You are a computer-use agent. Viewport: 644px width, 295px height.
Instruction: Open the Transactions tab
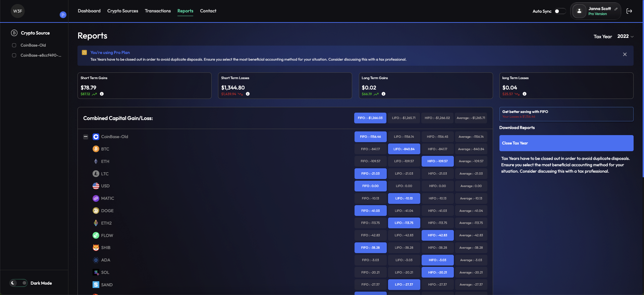point(158,11)
